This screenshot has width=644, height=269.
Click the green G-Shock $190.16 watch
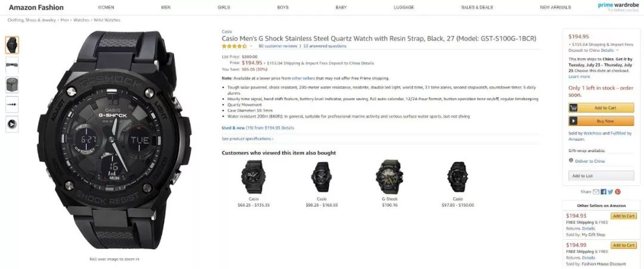[x=389, y=177]
